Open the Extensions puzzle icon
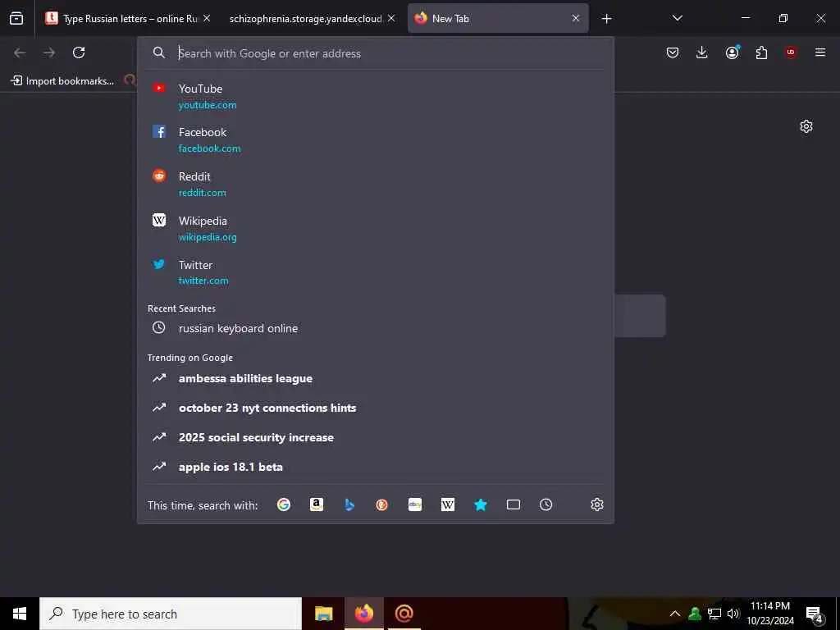 coord(761,52)
